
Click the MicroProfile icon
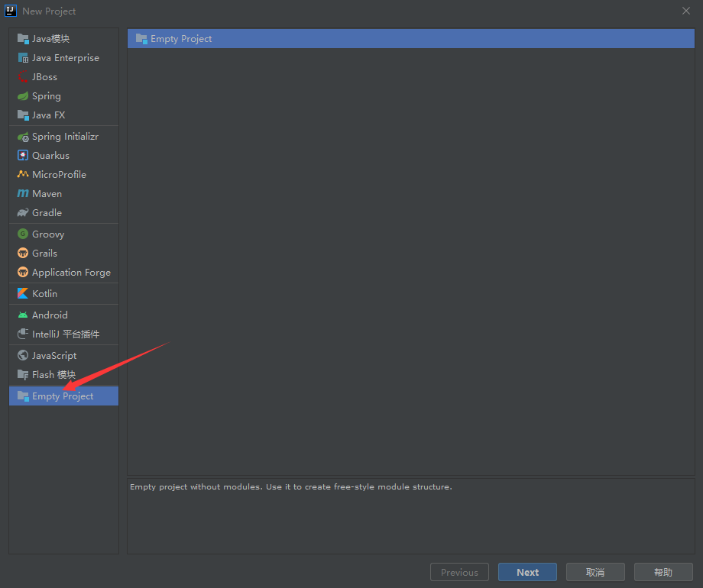point(23,174)
